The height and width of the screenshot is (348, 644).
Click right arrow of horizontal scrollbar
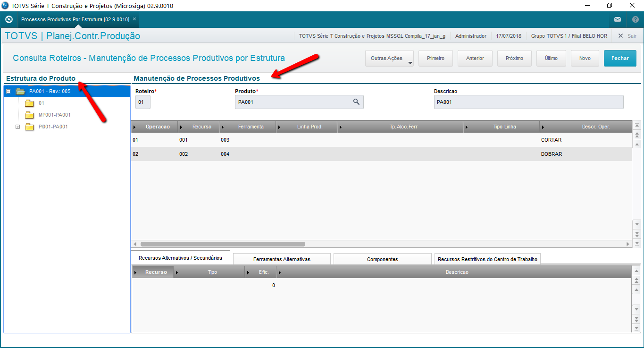tap(628, 244)
